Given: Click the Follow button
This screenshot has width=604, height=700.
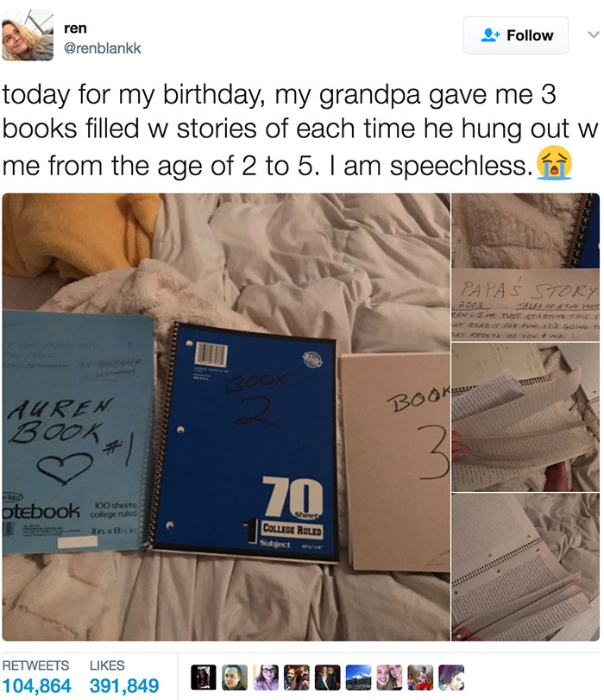Looking at the screenshot, I should (516, 35).
